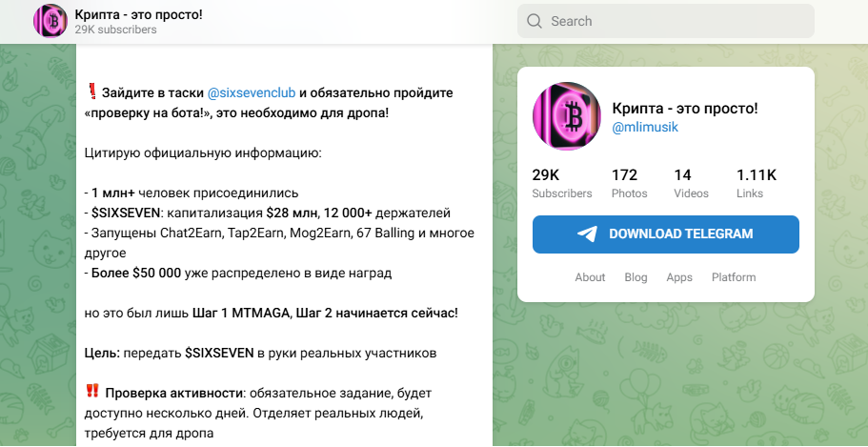The image size is (868, 447).
Task: Open the @mlimusik channel handle link
Action: pyautogui.click(x=645, y=127)
